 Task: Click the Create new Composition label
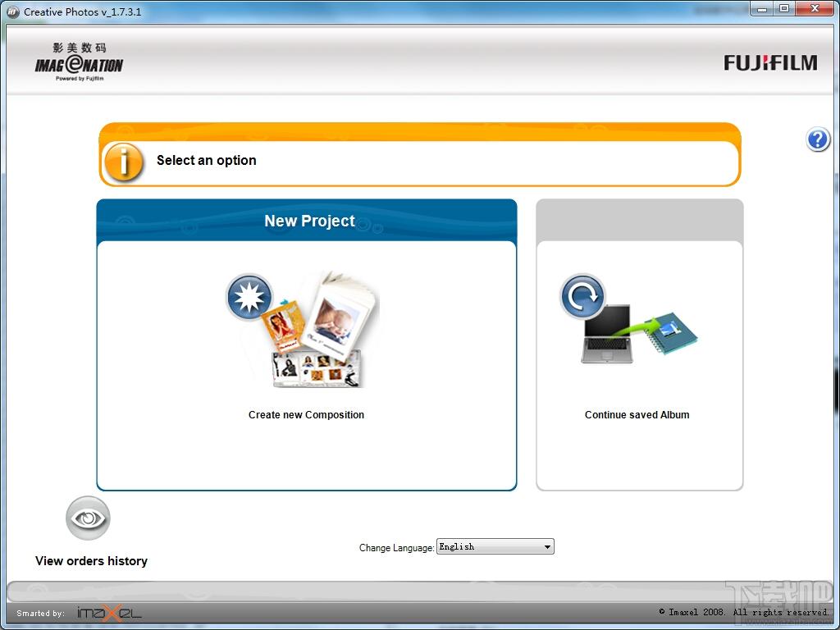point(306,415)
